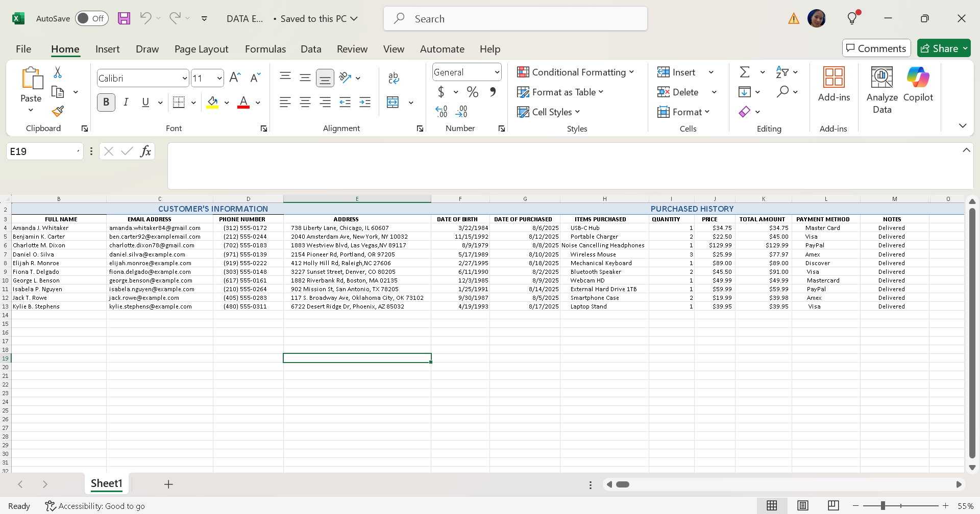Screen dimensions: 980x514
Task: Click the Undo arrow icon
Action: click(145, 18)
